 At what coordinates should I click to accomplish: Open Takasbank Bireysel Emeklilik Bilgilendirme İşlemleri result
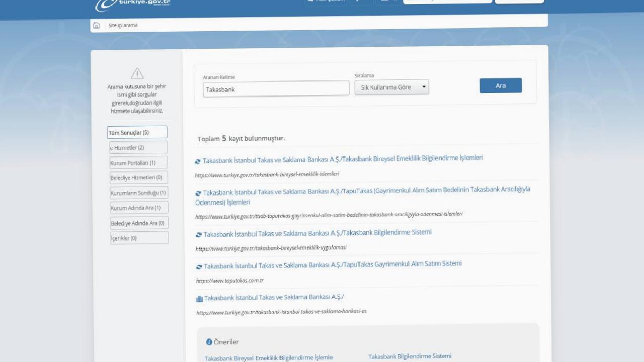(343, 159)
